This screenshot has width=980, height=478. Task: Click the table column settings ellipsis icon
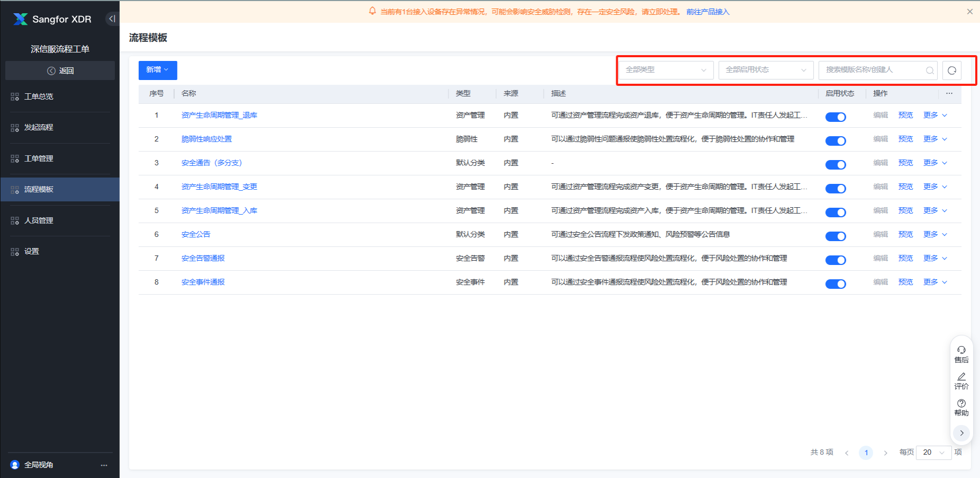click(949, 93)
